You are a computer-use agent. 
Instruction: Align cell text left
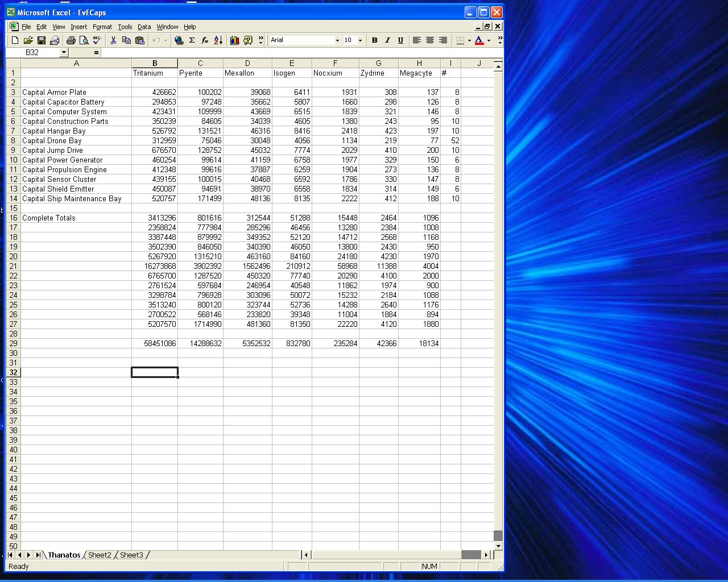pos(417,40)
